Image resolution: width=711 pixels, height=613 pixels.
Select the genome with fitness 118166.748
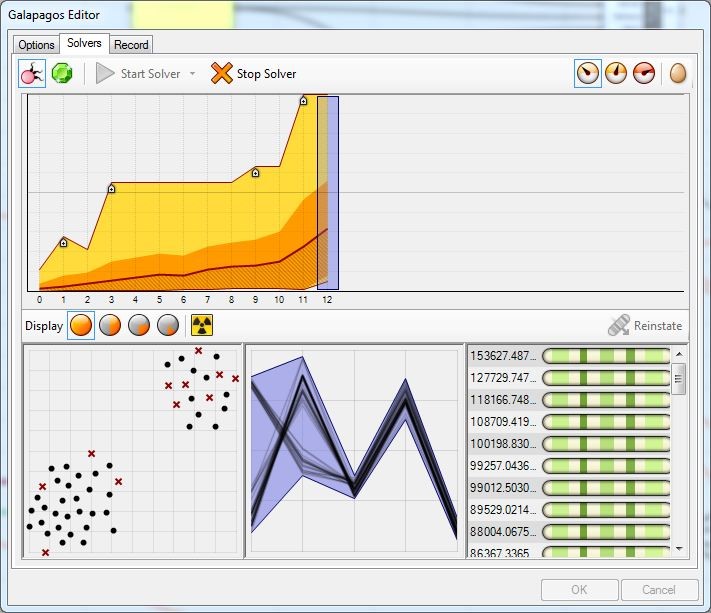(569, 400)
